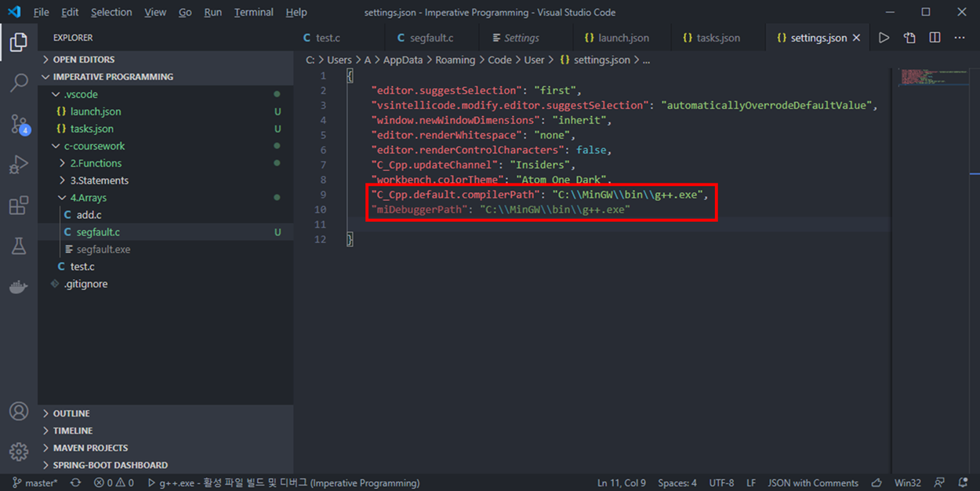
Task: Expand the MAVEN PROJECTS section
Action: [165, 448]
